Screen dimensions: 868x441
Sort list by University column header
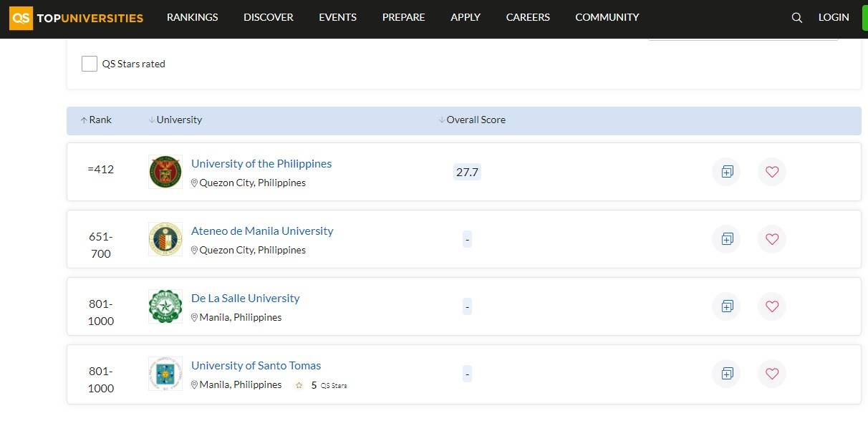coord(175,120)
